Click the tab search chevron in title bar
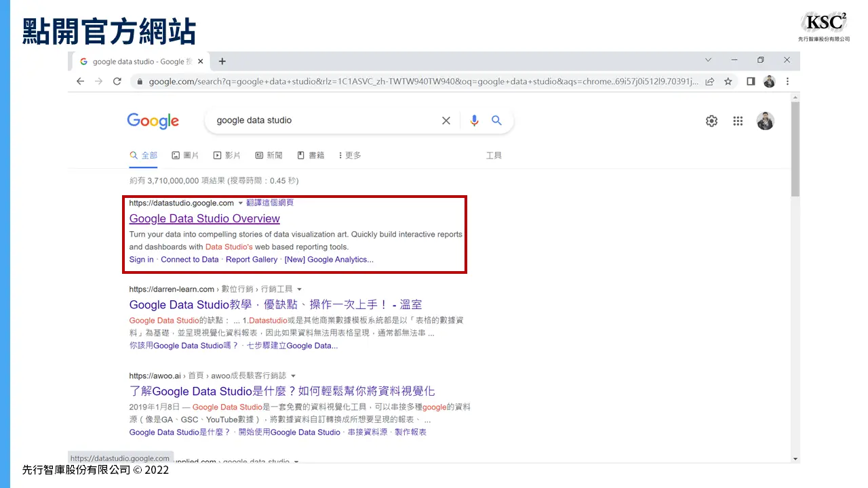This screenshot has height=488, width=868. click(x=708, y=60)
